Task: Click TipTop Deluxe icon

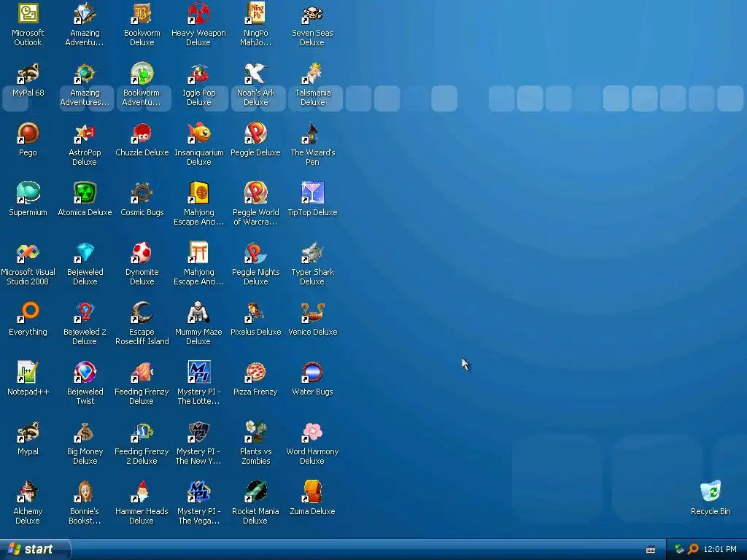Action: coord(312,192)
